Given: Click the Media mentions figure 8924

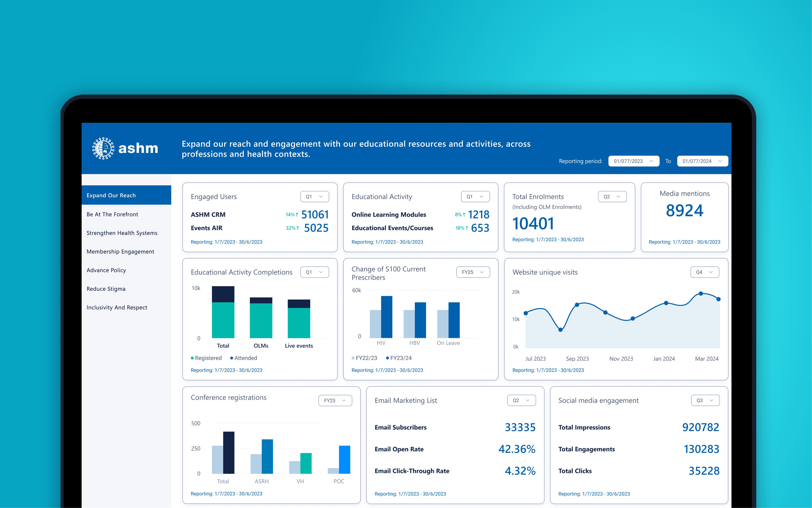Looking at the screenshot, I should (x=685, y=211).
